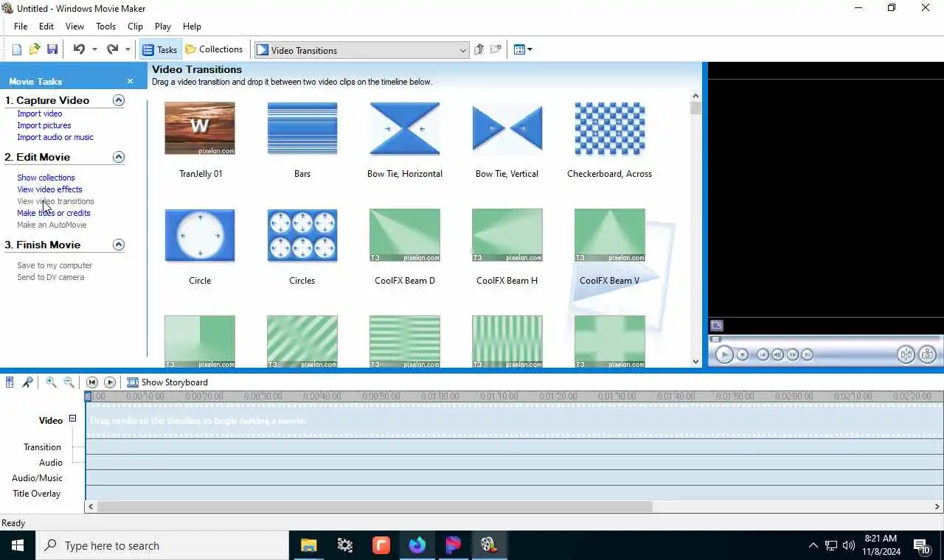Click Show Storyboard button
The width and height of the screenshot is (944, 560).
167,382
